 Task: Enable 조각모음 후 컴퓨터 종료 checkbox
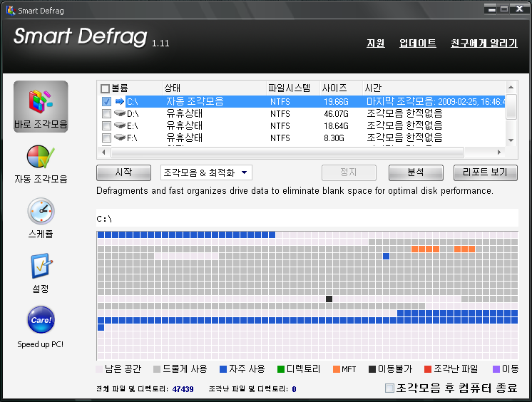pyautogui.click(x=389, y=388)
